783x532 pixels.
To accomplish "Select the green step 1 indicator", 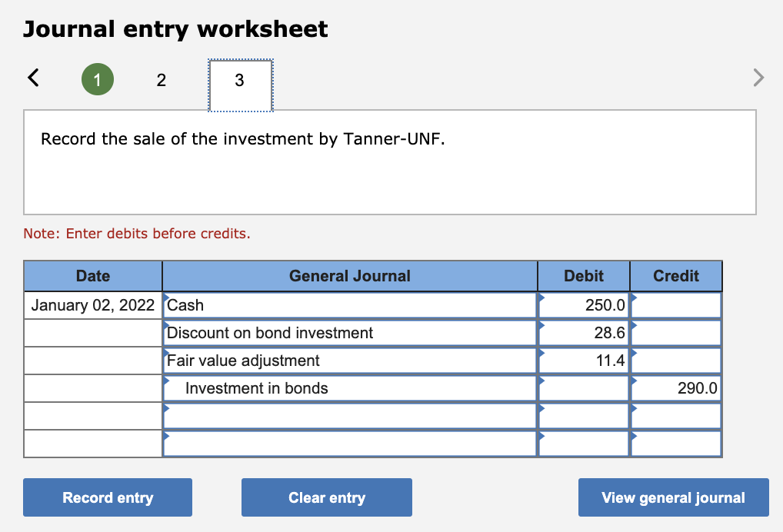I will click(x=97, y=79).
